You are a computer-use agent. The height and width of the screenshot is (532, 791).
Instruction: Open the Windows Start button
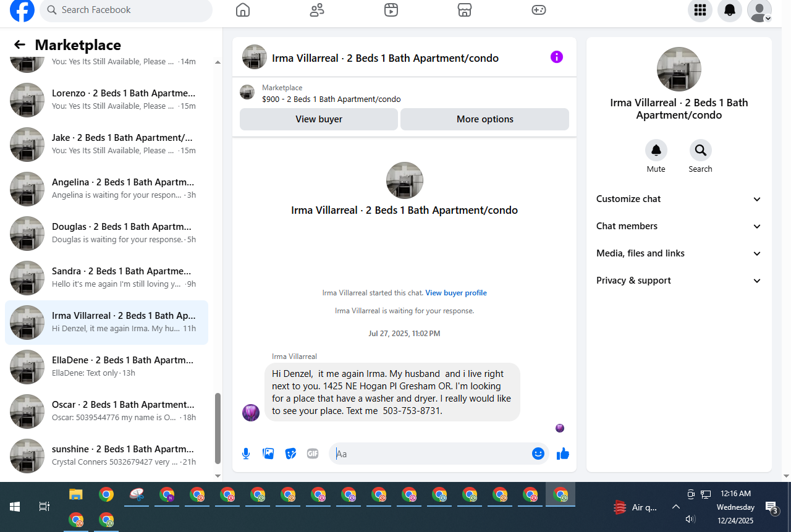click(x=15, y=507)
